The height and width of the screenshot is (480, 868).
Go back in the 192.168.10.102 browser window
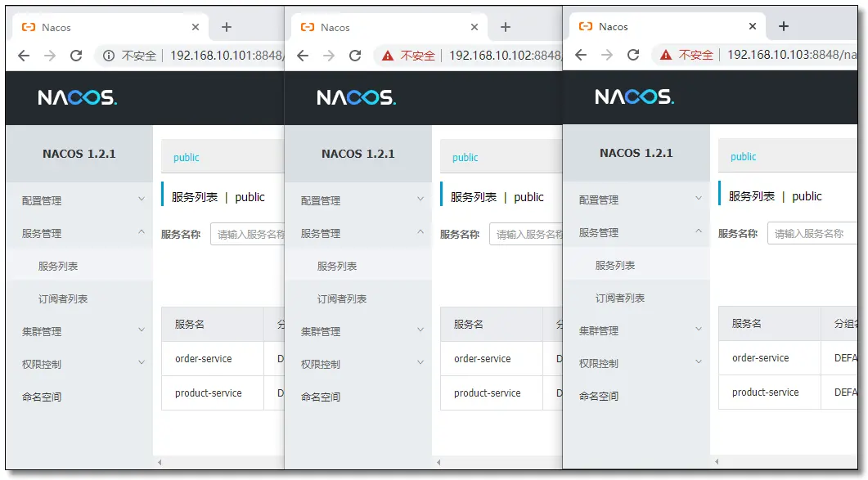coord(303,56)
